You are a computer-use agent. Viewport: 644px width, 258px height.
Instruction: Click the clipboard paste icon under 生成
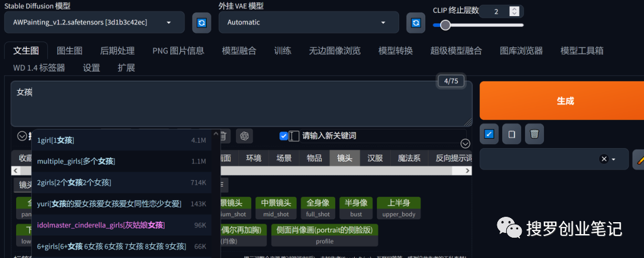512,134
